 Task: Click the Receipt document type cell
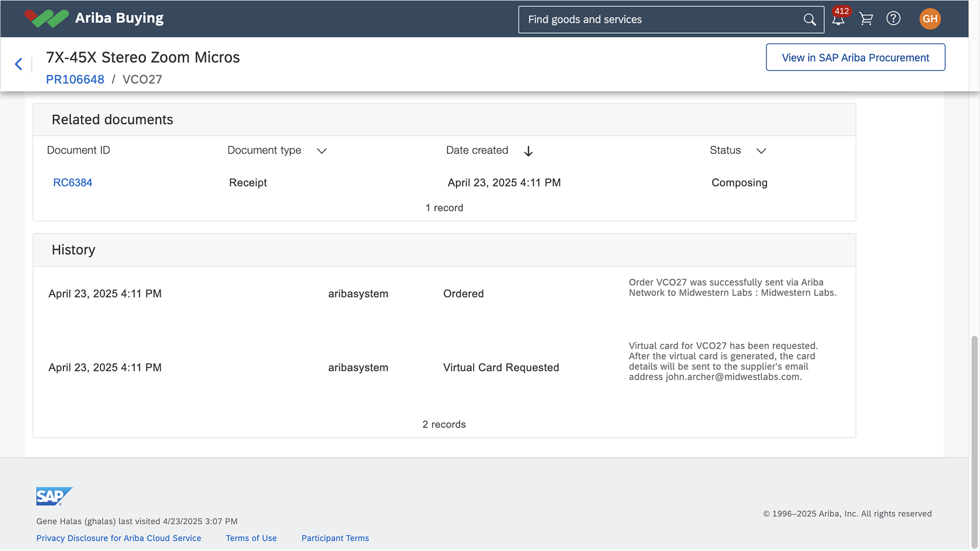click(x=248, y=183)
